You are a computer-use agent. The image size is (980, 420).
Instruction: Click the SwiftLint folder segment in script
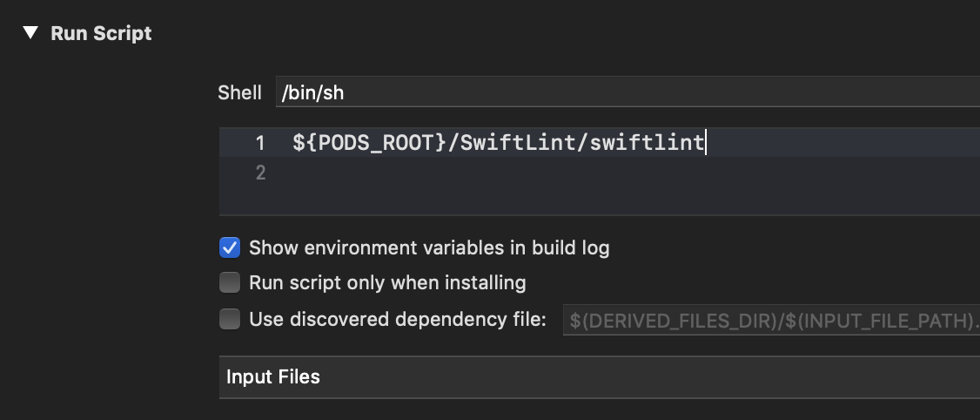pos(517,143)
